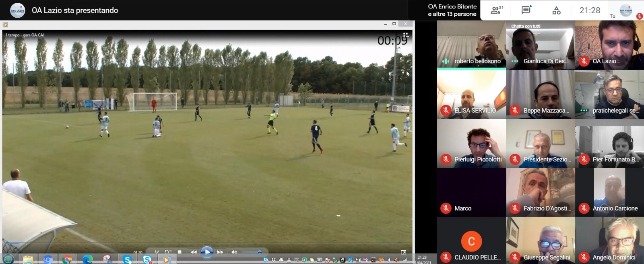Adjust the media player volume slider
This screenshot has width=644, height=264.
click(252, 252)
